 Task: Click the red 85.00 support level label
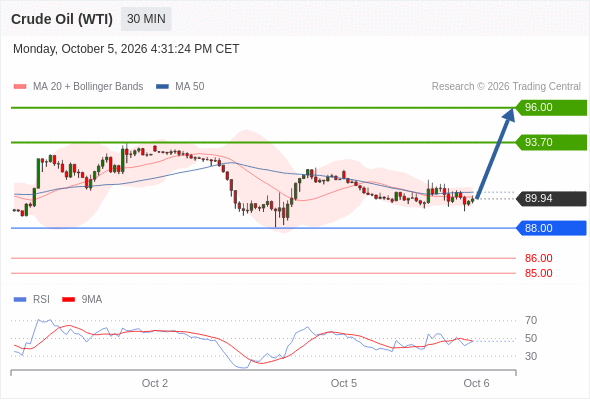(538, 274)
